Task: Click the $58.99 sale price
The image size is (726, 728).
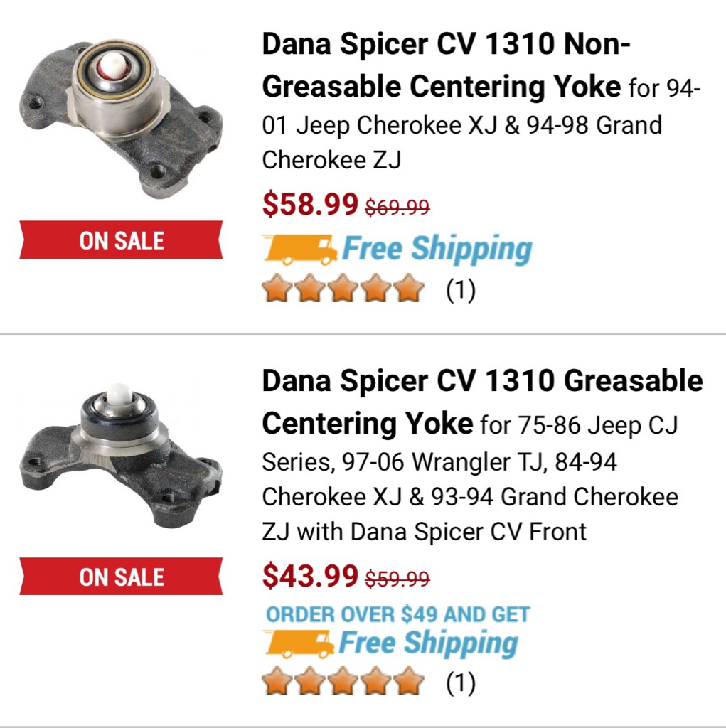Action: click(310, 205)
